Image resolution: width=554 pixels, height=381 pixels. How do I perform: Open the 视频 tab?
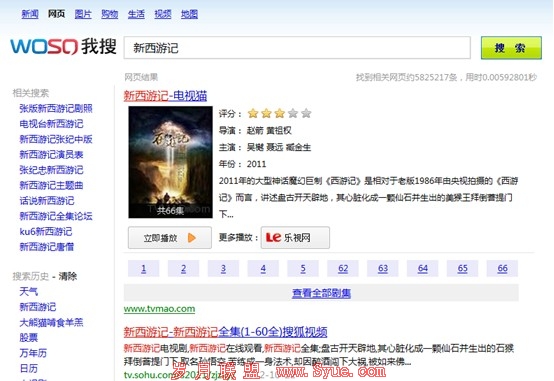click(x=163, y=14)
